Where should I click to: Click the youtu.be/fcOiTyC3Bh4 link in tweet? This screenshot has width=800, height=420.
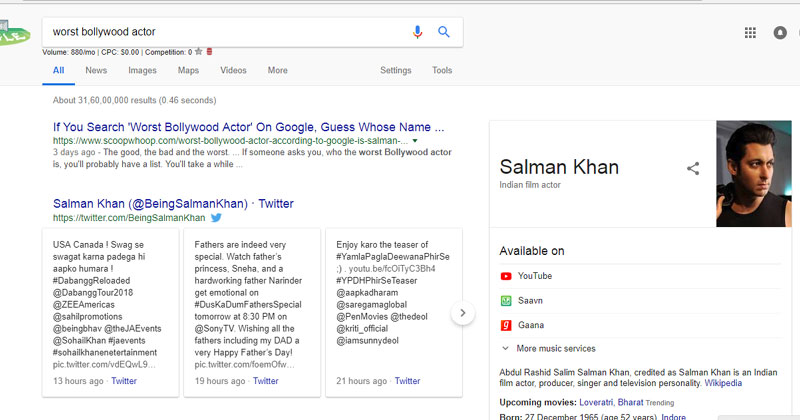pyautogui.click(x=392, y=269)
